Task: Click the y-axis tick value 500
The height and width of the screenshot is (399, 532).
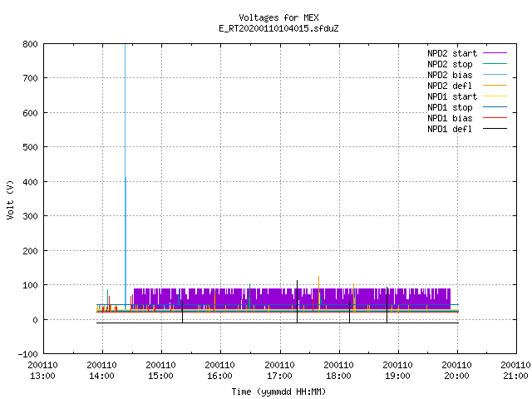Action: coord(30,147)
